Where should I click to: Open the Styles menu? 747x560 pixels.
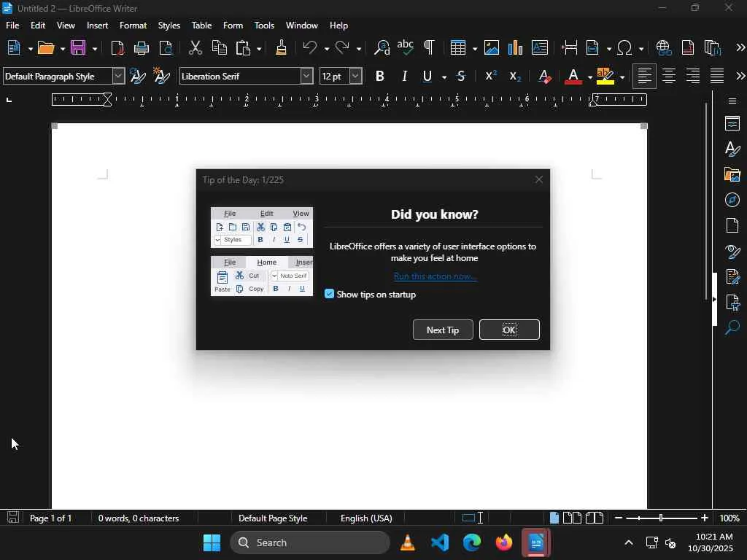[x=169, y=26]
